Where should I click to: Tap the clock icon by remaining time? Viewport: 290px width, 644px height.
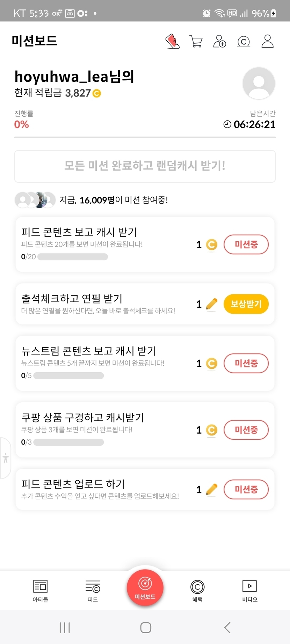click(x=227, y=124)
